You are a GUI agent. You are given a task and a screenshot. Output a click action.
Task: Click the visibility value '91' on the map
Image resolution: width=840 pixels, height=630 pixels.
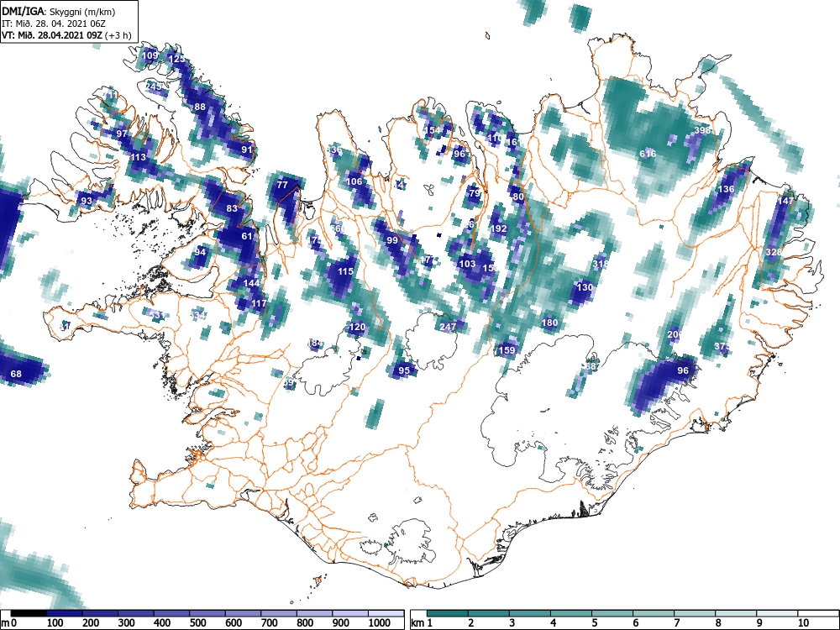pos(246,150)
